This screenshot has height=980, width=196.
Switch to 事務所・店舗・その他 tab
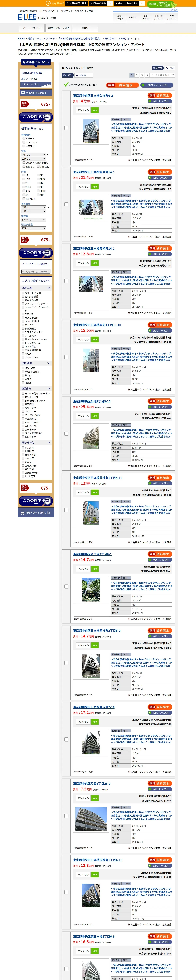58,28
